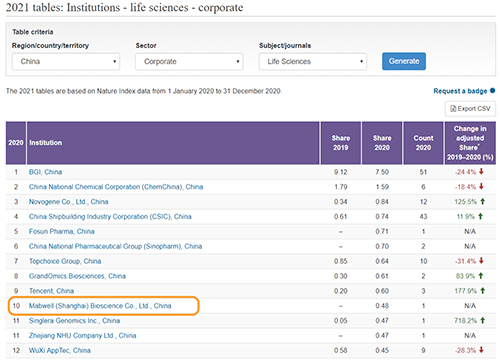Click the Share 2020 column header
The height and width of the screenshot is (361, 500).
pos(382,143)
